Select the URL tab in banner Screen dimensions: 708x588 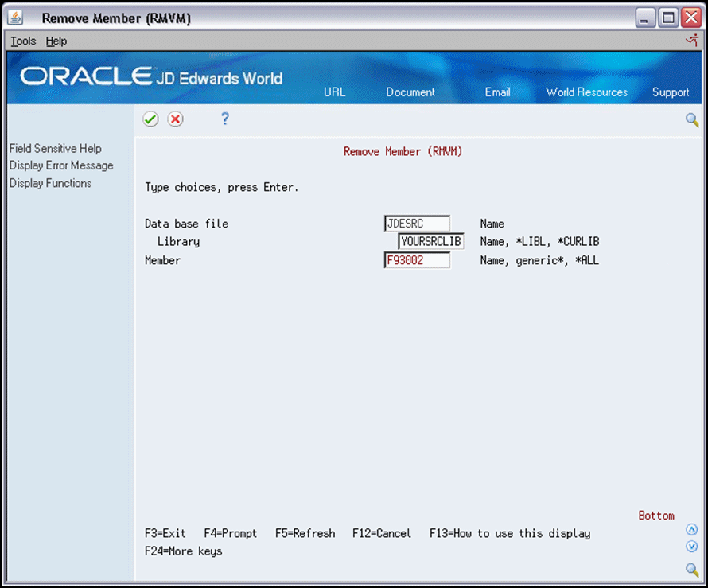click(x=335, y=92)
